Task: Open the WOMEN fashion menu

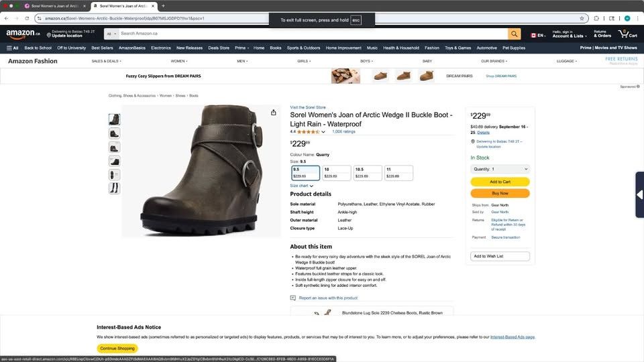Action: click(x=179, y=61)
